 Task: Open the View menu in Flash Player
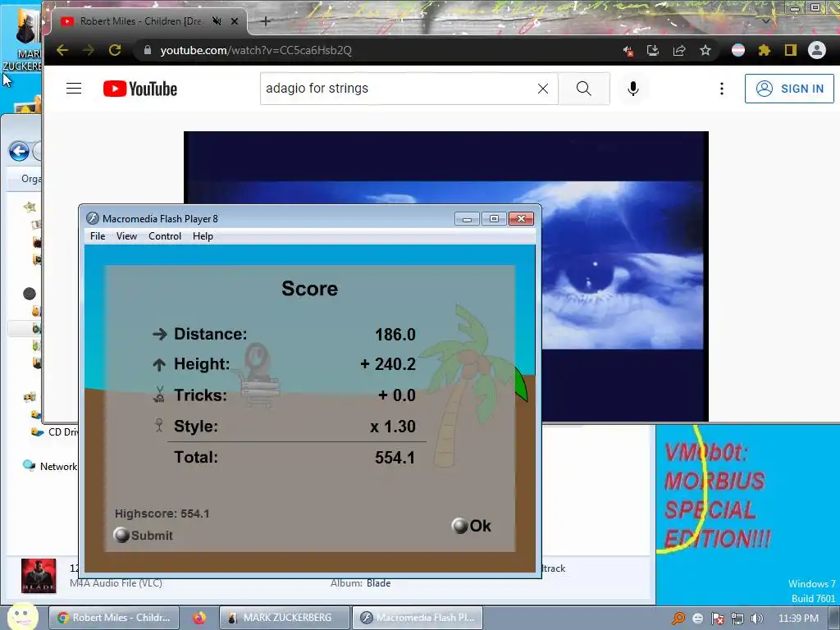tap(126, 236)
